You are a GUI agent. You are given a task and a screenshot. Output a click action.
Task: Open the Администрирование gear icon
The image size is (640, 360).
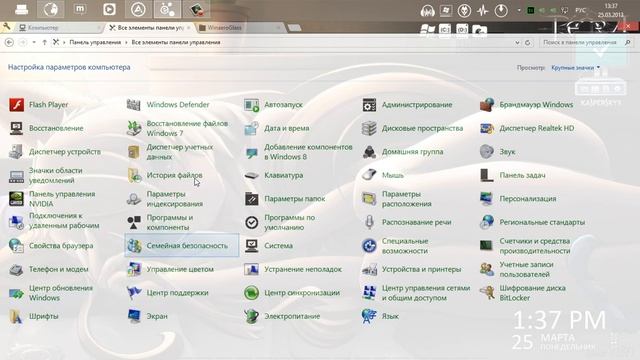(369, 105)
